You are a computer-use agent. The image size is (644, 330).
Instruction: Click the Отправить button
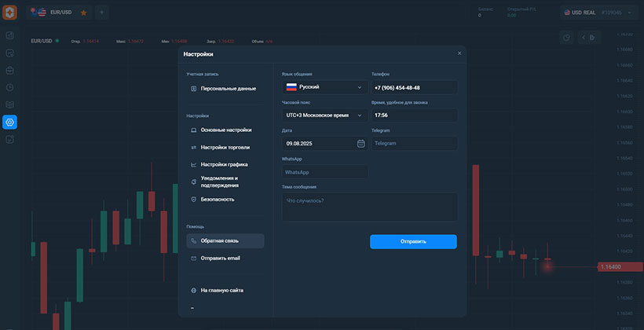pyautogui.click(x=413, y=242)
